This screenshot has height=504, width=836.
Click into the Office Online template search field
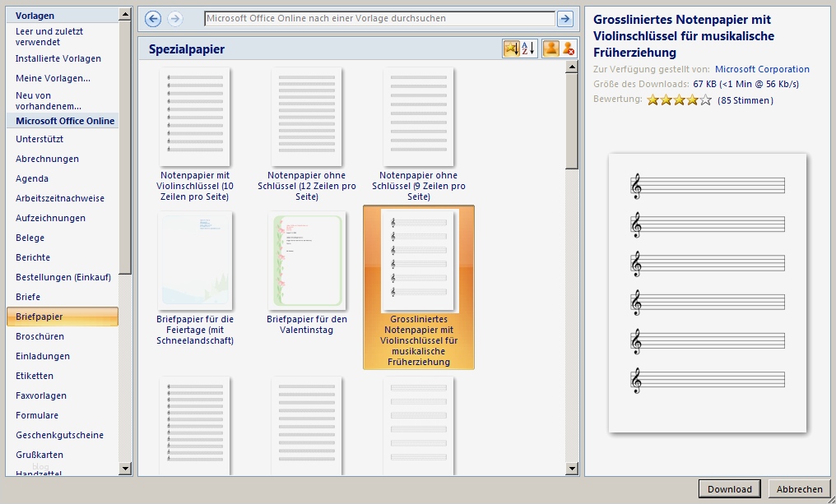click(x=379, y=19)
